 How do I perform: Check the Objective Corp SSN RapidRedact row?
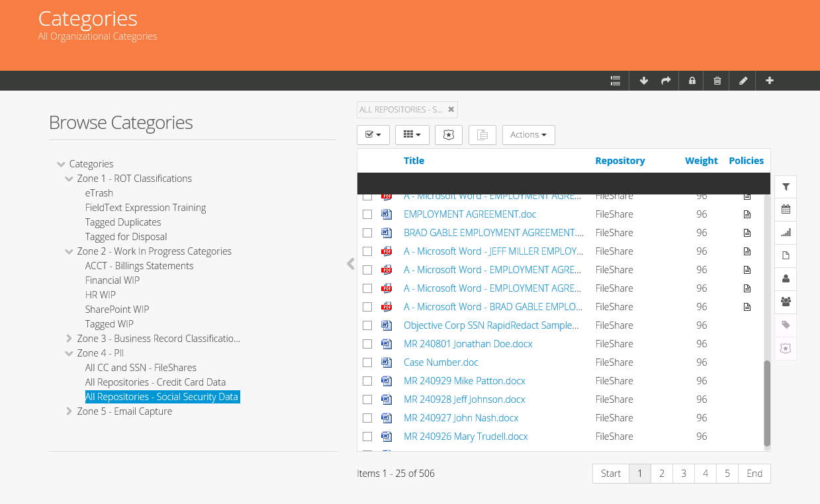click(x=367, y=325)
